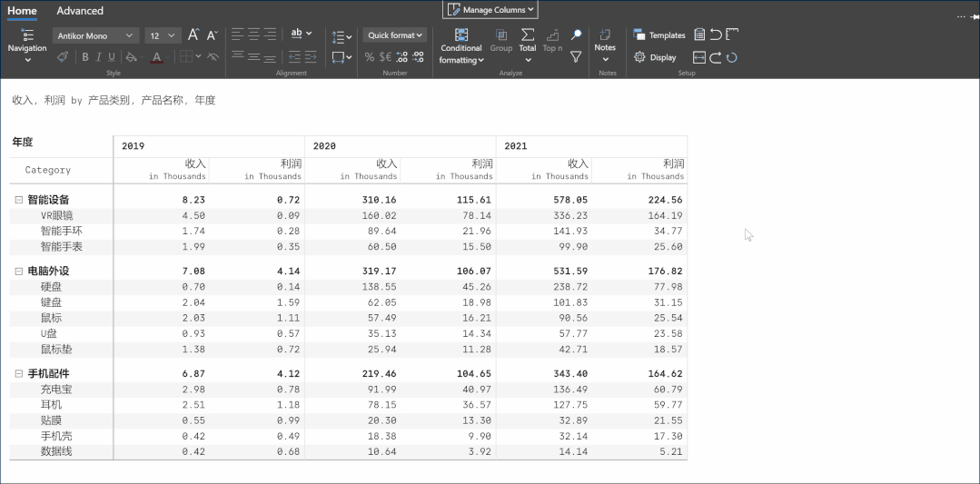
Task: Click the fill color bucket icon
Action: coord(131,57)
